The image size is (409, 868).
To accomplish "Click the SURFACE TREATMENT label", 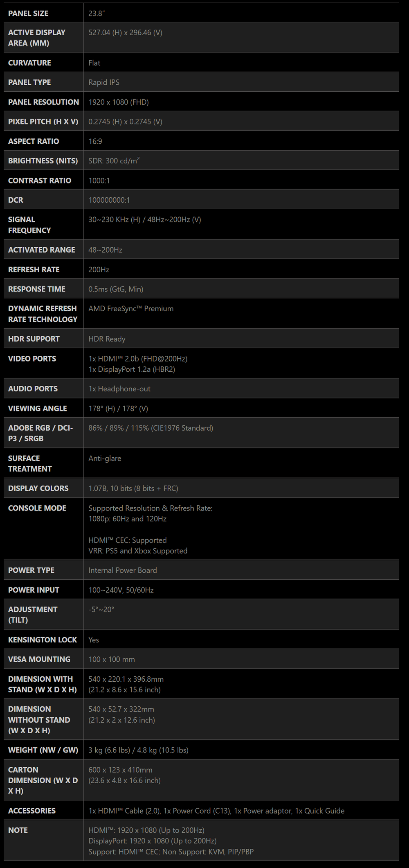I will [x=30, y=463].
